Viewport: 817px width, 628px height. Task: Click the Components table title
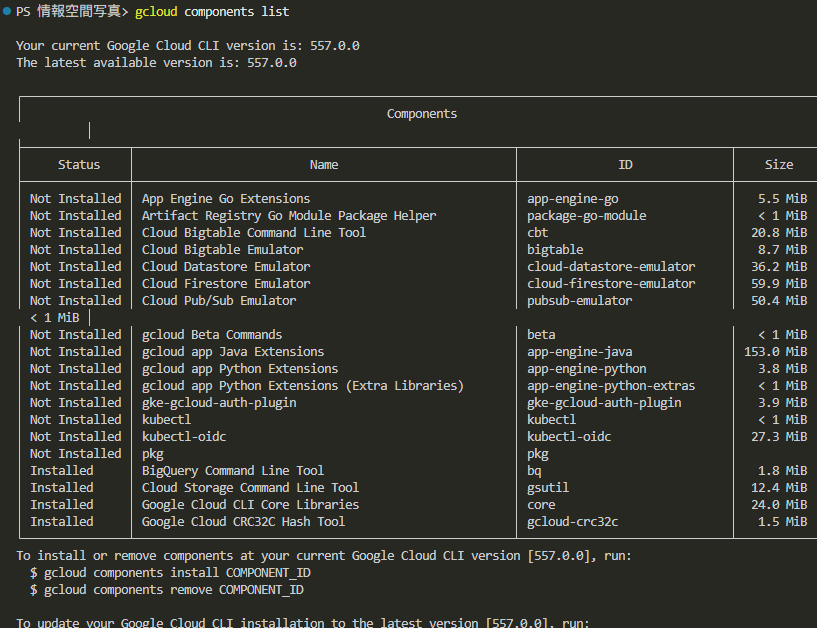coord(421,113)
